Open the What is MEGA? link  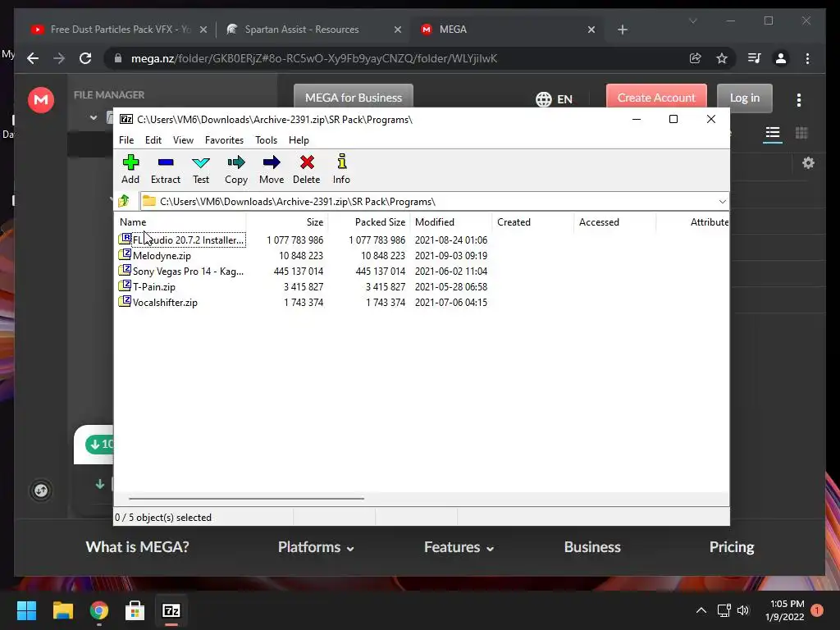pos(137,547)
